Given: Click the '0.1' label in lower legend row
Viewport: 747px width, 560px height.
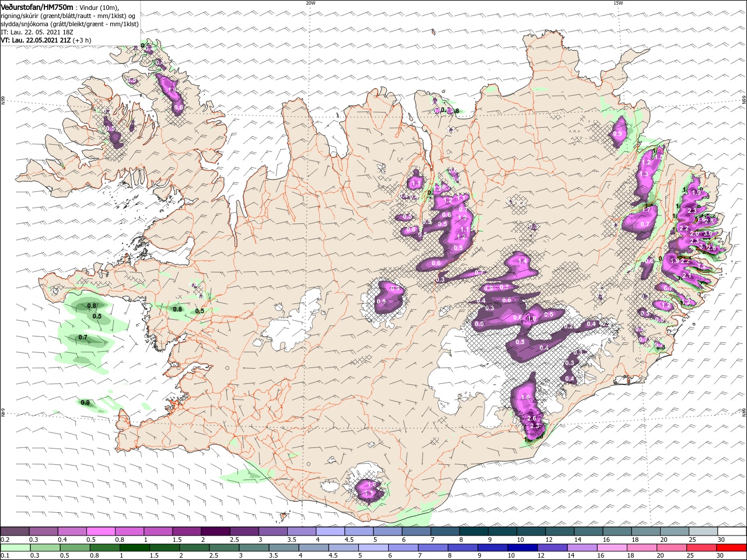Looking at the screenshot, I should coord(5,556).
